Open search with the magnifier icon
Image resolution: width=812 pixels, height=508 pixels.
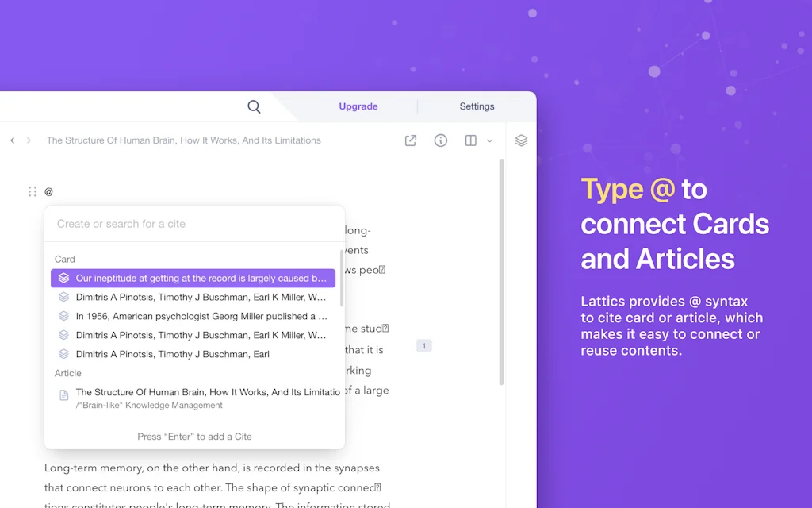254,107
